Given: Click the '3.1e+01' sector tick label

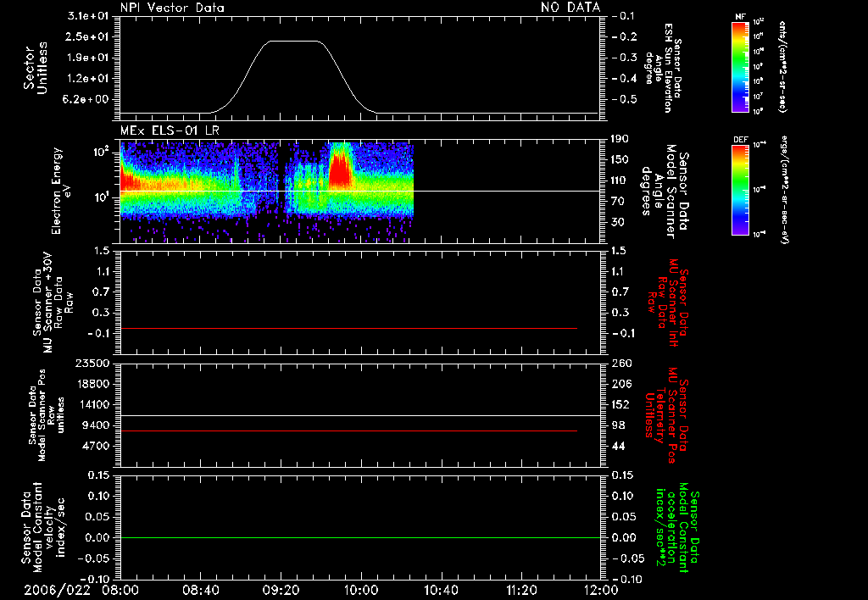Looking at the screenshot, I should coord(88,16).
